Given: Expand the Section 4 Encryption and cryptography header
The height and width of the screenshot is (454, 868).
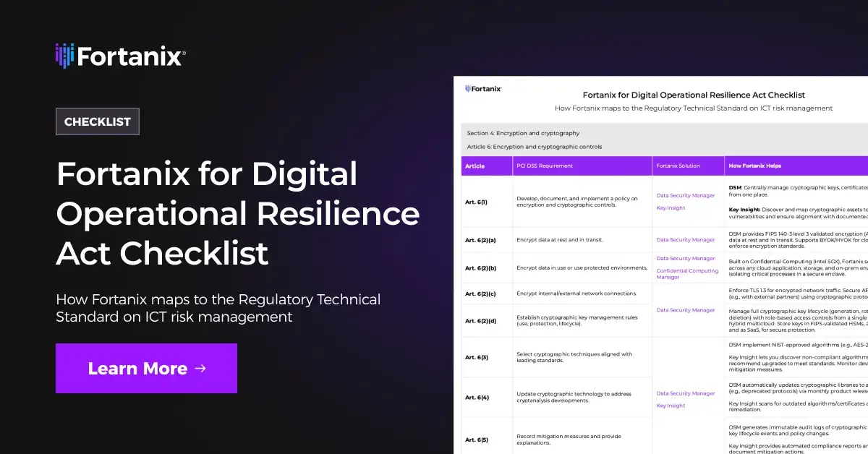Looking at the screenshot, I should pyautogui.click(x=522, y=133).
